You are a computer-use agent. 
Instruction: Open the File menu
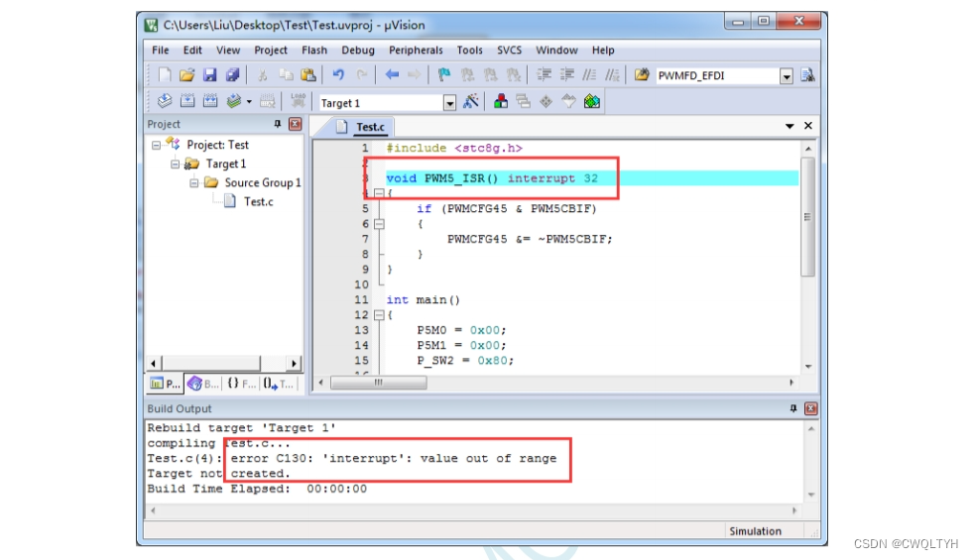(160, 51)
